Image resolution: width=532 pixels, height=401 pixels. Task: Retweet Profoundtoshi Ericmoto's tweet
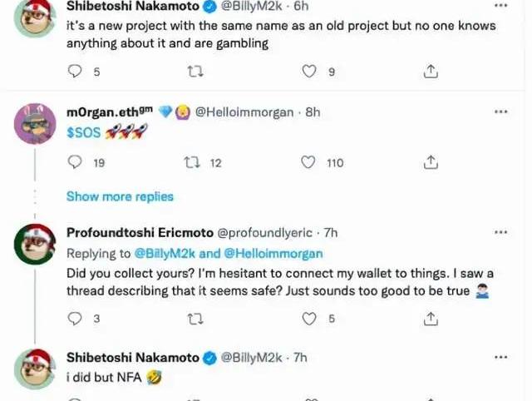tap(195, 318)
